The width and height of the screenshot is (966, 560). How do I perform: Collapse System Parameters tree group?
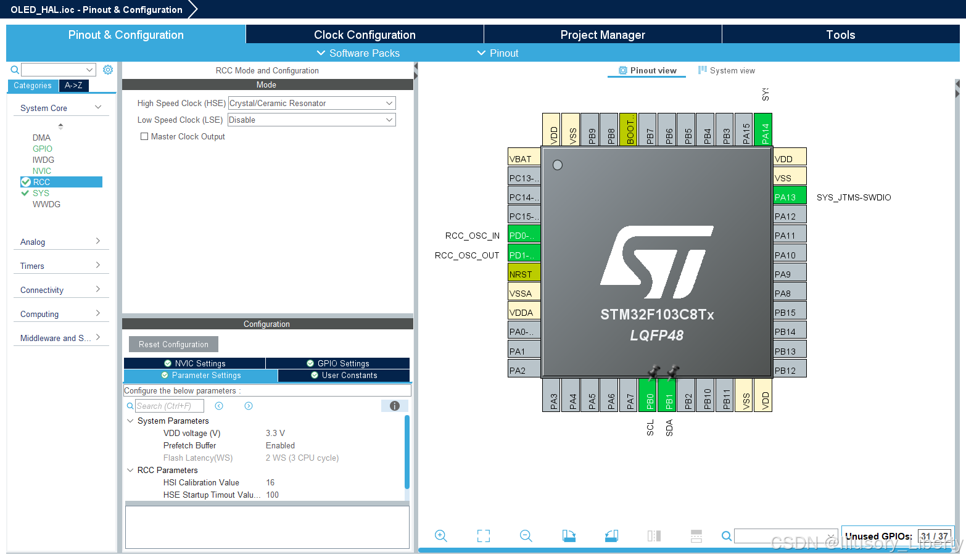pos(130,421)
